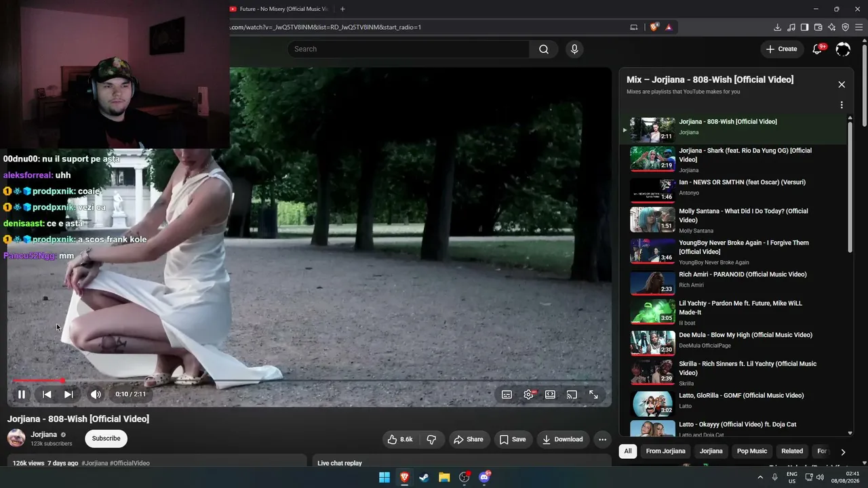The height and width of the screenshot is (488, 868).
Task: Select the Pop Music filter chip
Action: 752,451
